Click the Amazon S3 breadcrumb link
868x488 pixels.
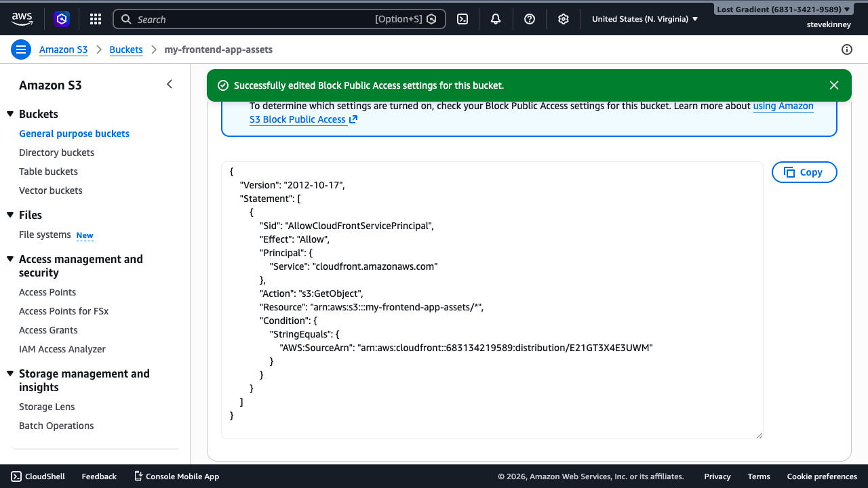tap(63, 49)
